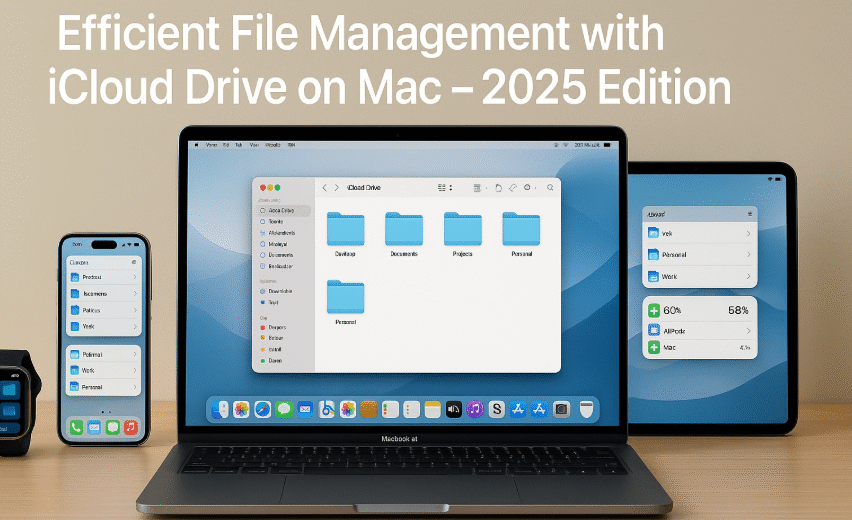Open Notes in the Mac dock
The image size is (852, 520).
click(x=433, y=409)
